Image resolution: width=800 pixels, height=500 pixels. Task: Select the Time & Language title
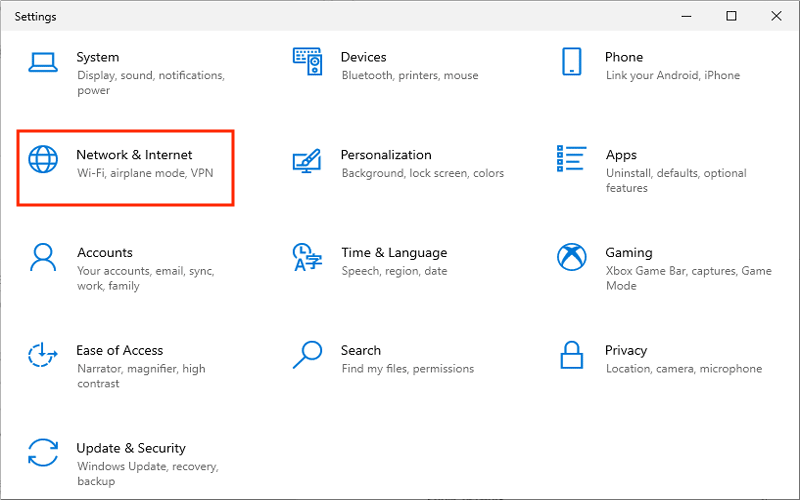click(x=394, y=253)
